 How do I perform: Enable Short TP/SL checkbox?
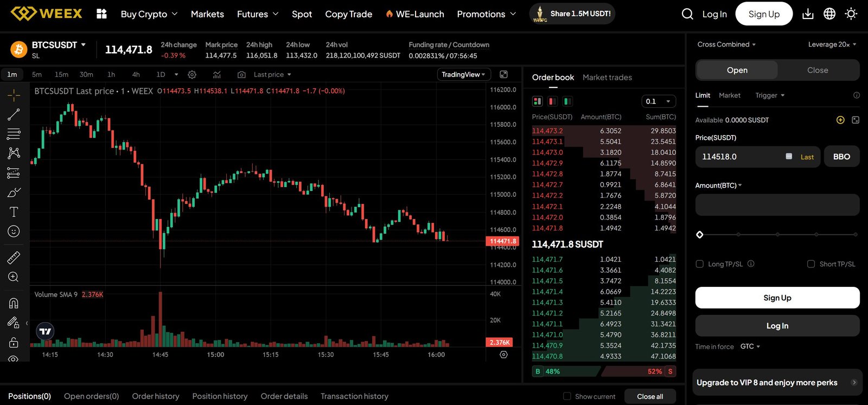pos(811,264)
